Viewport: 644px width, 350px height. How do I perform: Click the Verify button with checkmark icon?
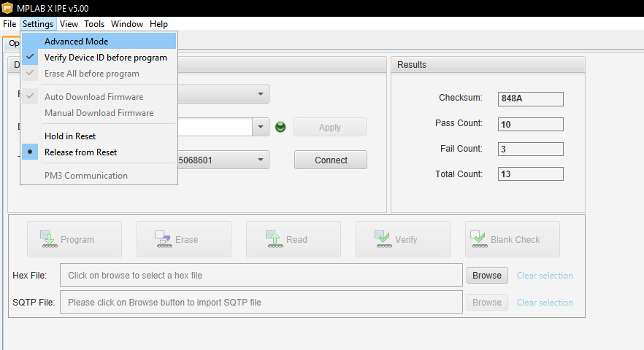(403, 239)
